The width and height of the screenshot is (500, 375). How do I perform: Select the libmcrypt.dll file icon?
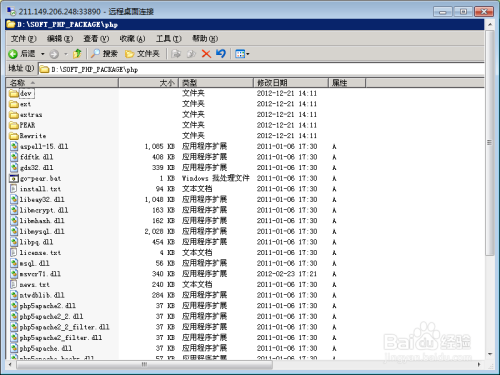coord(14,210)
